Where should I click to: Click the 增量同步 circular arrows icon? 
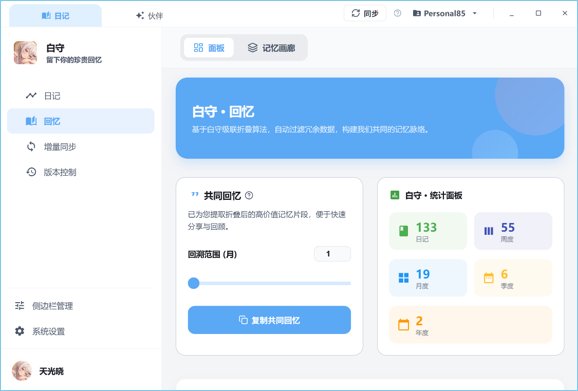pos(31,147)
